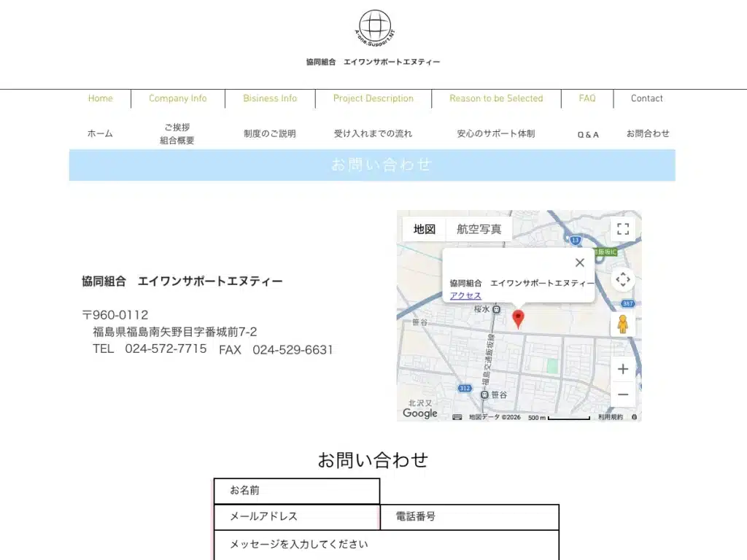Open 受け入れまでの流れ page
The height and width of the screenshot is (560, 747).
pos(373,134)
